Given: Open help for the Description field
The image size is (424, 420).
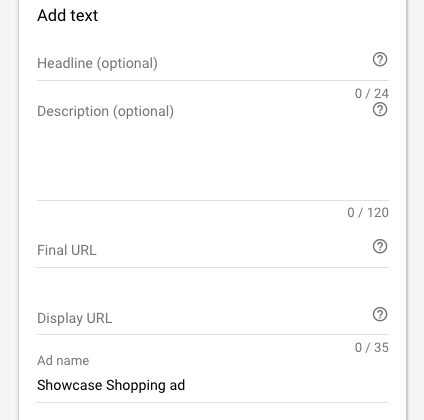Looking at the screenshot, I should pos(380,109).
